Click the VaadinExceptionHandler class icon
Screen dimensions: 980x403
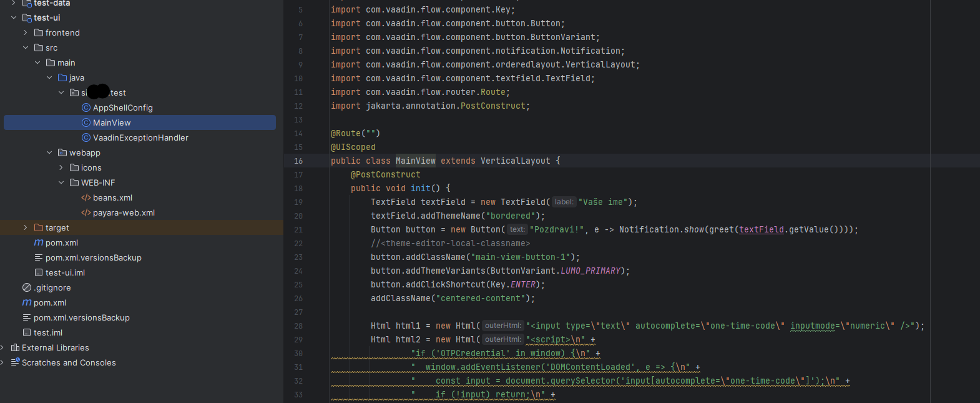[86, 138]
